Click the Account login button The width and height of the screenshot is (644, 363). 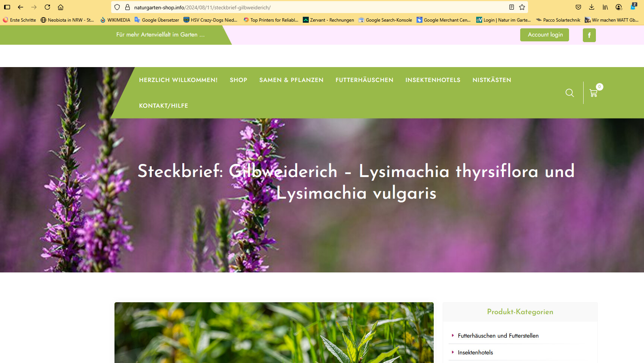544,35
